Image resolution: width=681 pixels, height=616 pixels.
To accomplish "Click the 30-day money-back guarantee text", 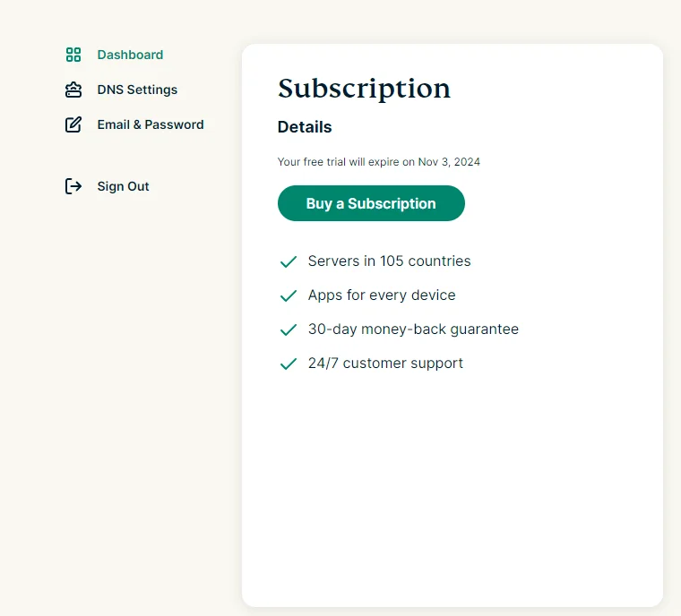I will click(413, 329).
